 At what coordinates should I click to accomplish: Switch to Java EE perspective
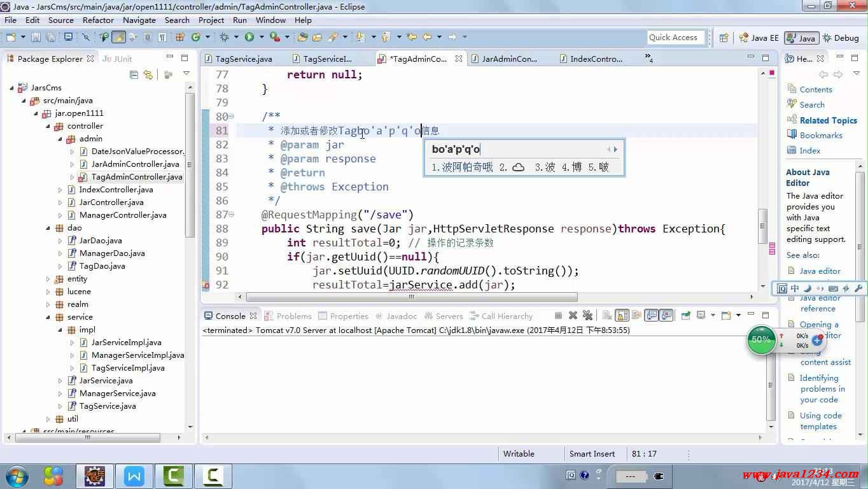759,38
